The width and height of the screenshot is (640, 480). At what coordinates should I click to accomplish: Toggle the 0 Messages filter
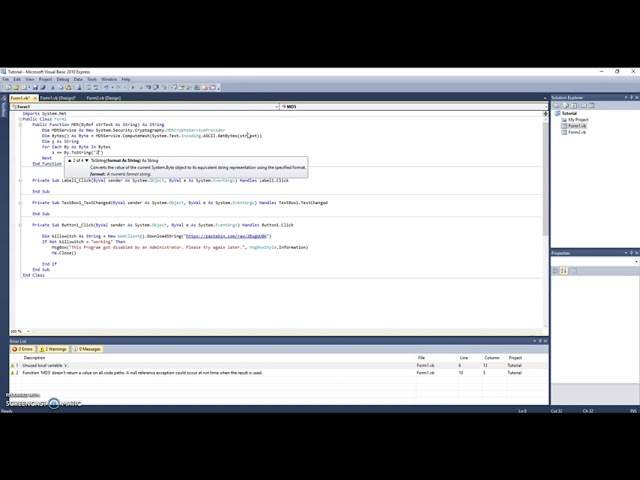87,349
